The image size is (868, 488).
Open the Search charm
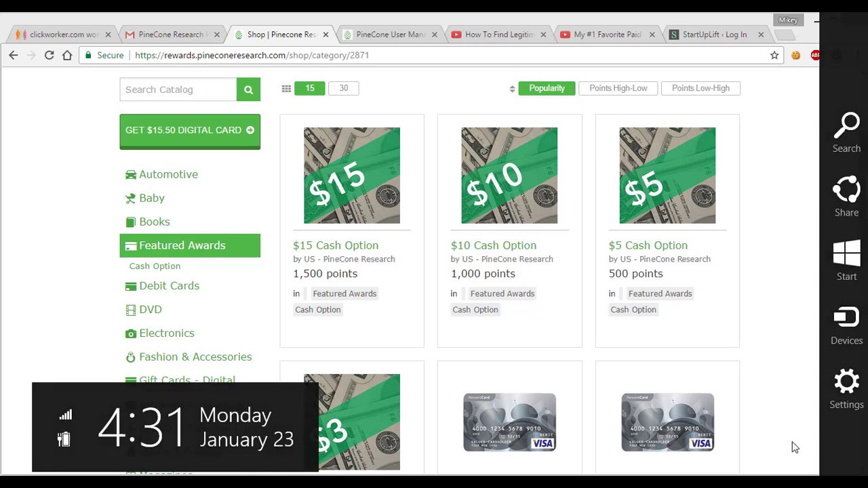pos(846,133)
